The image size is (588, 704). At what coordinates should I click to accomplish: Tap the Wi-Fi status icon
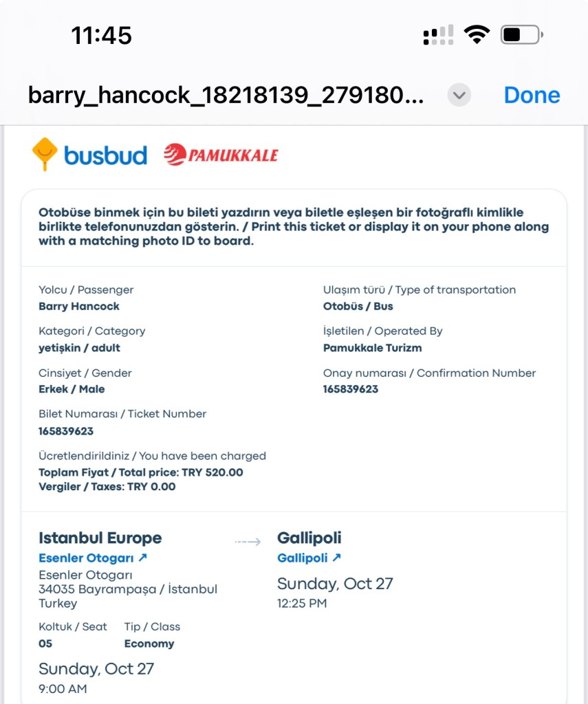tap(476, 34)
